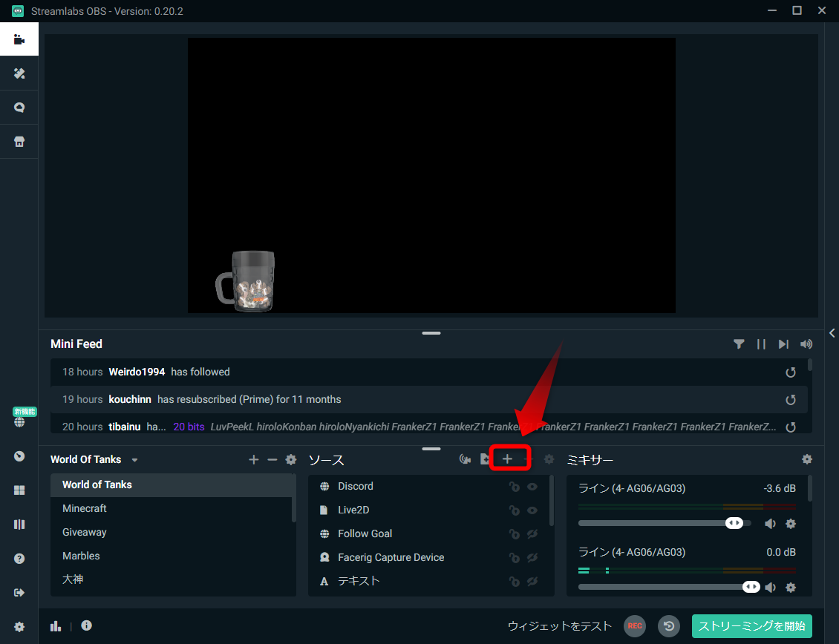Replay the kouchinn resubscribe alert
The width and height of the screenshot is (839, 644).
pos(791,400)
